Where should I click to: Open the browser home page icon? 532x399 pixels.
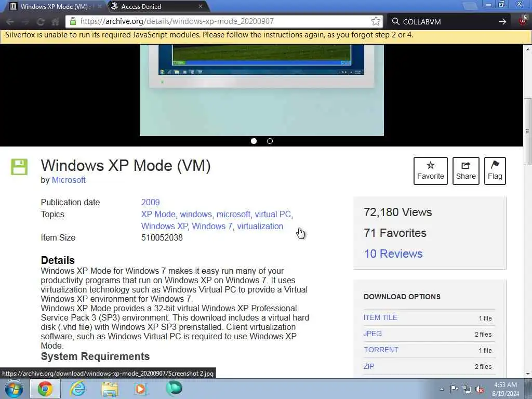tap(55, 22)
